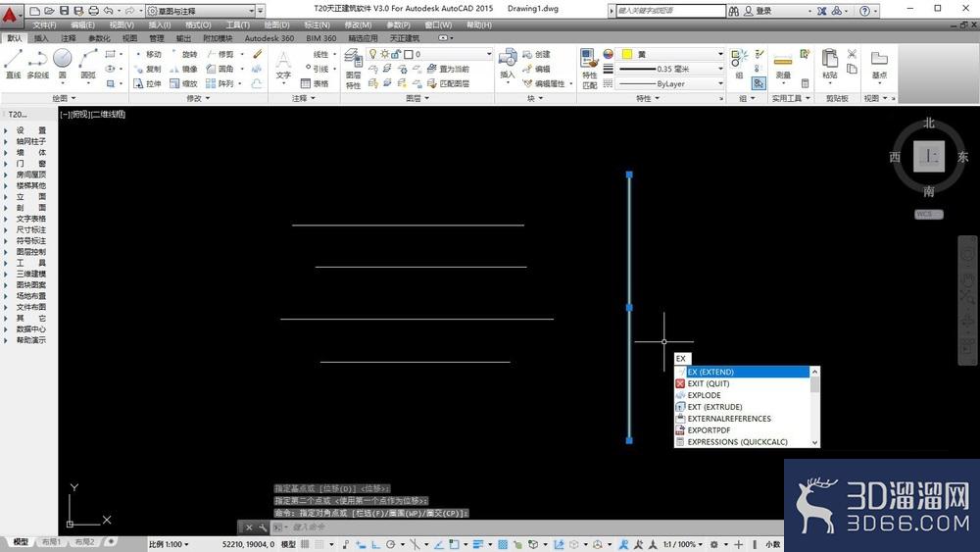Image resolution: width=980 pixels, height=552 pixels.
Task: Click the Plot/Print icon in quick access toolbar
Action: click(93, 11)
